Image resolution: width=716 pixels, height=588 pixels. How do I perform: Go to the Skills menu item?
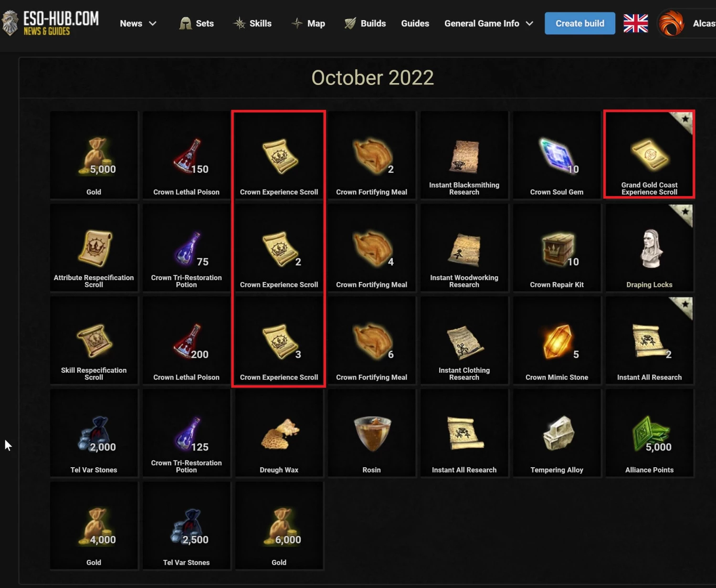tap(253, 23)
